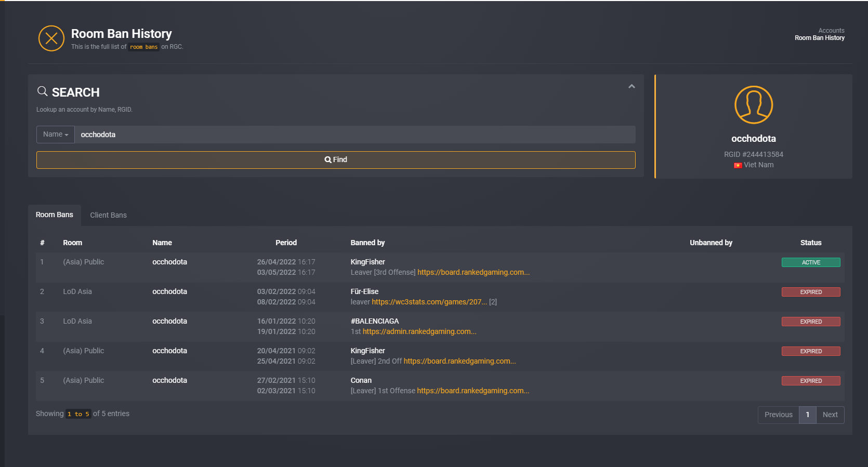This screenshot has width=868, height=467.
Task: Click EXPIRED badge in Für-Elise row
Action: (811, 292)
